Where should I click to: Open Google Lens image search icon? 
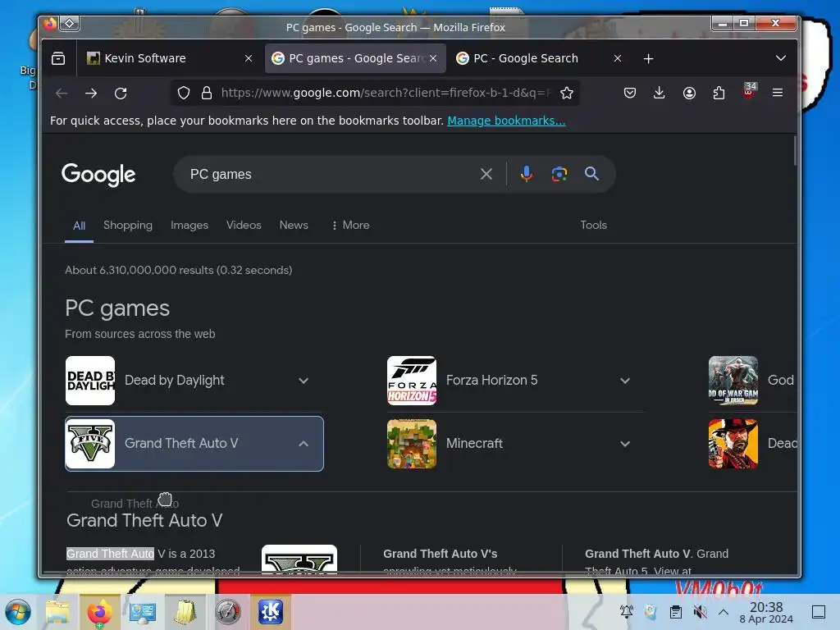[559, 174]
